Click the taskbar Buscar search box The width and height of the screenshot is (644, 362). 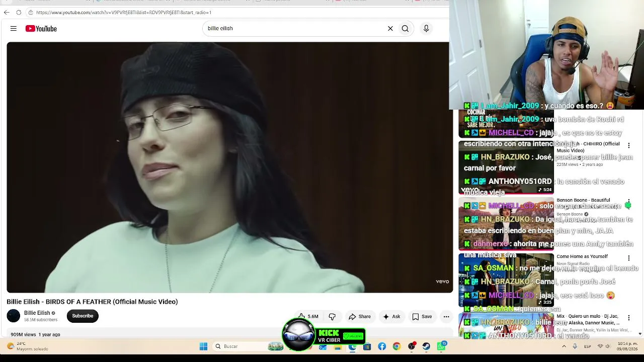(x=248, y=346)
